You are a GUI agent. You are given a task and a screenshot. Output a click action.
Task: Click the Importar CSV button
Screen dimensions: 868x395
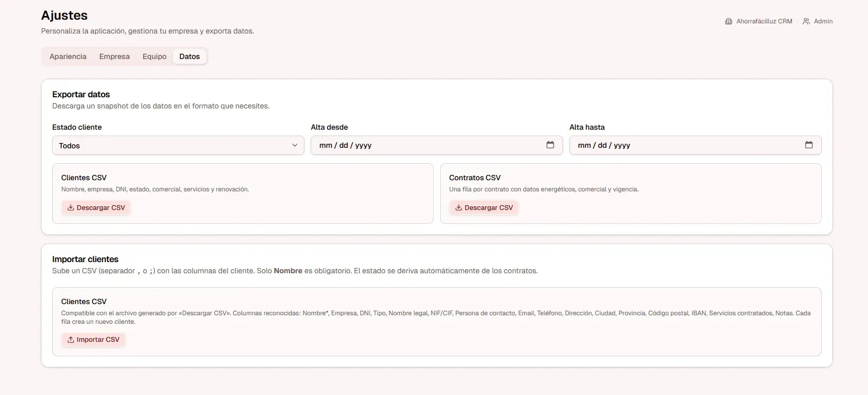(93, 340)
